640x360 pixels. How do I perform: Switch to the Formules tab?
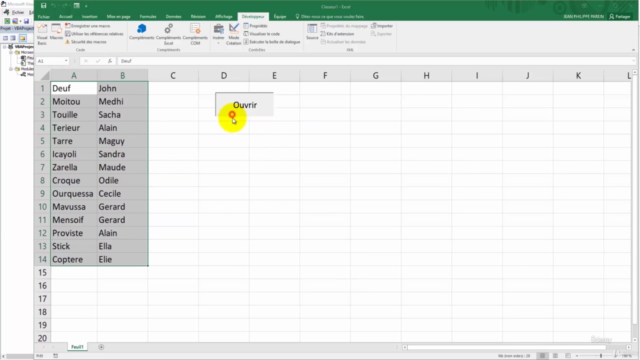tap(148, 17)
